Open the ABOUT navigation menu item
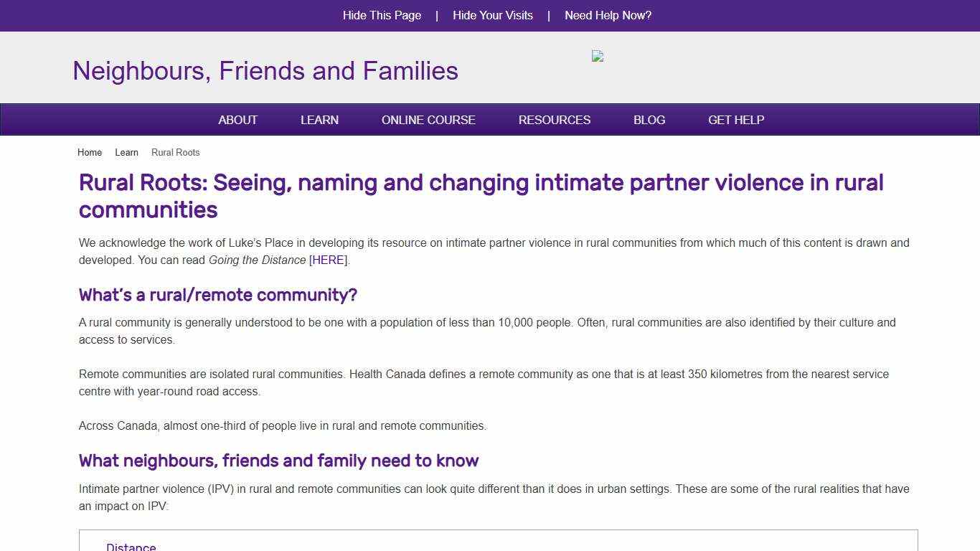 237,120
